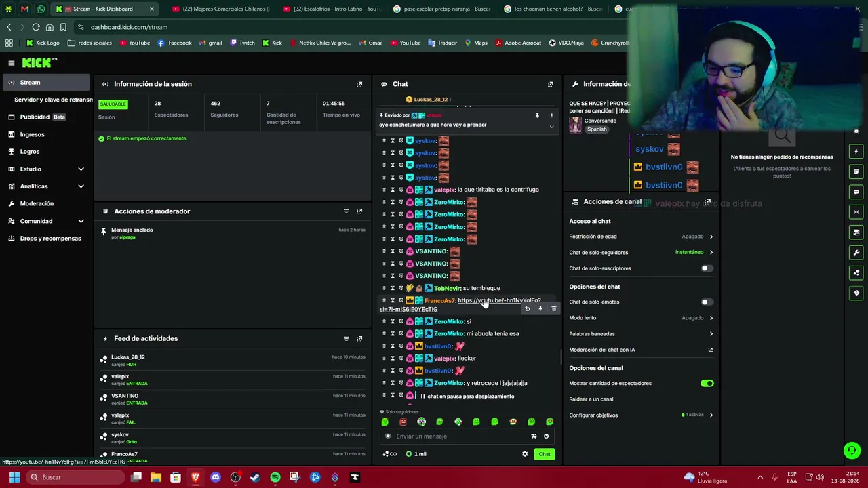Open the Windows Start menu
The image size is (868, 488).
(x=14, y=477)
